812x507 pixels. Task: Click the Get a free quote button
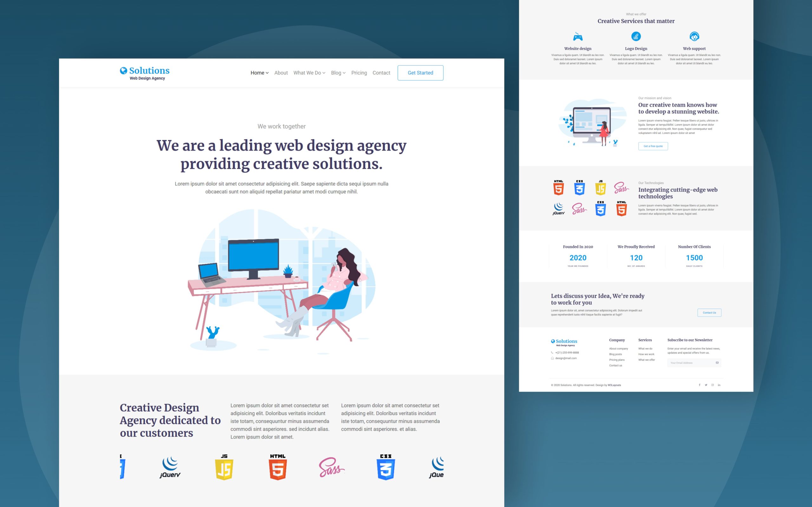653,146
